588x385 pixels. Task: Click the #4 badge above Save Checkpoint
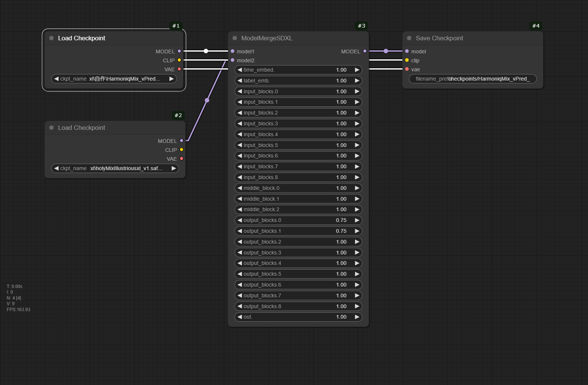pyautogui.click(x=536, y=26)
